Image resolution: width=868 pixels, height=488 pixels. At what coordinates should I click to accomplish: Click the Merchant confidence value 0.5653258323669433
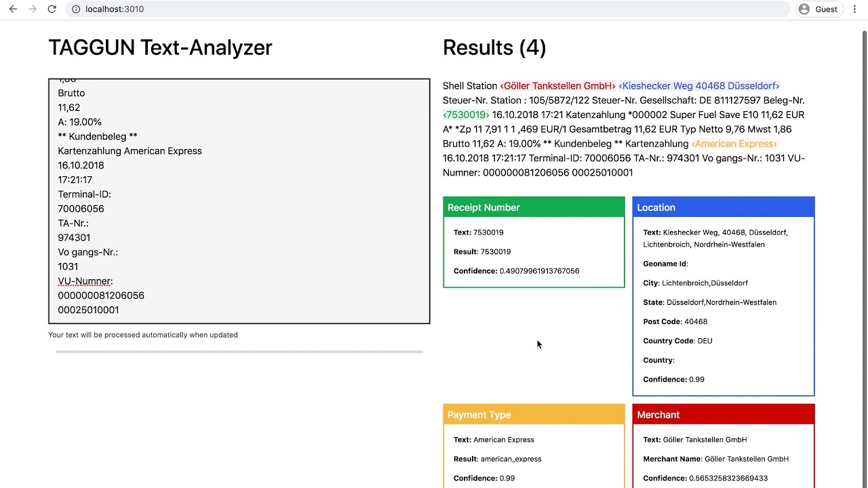tap(728, 479)
